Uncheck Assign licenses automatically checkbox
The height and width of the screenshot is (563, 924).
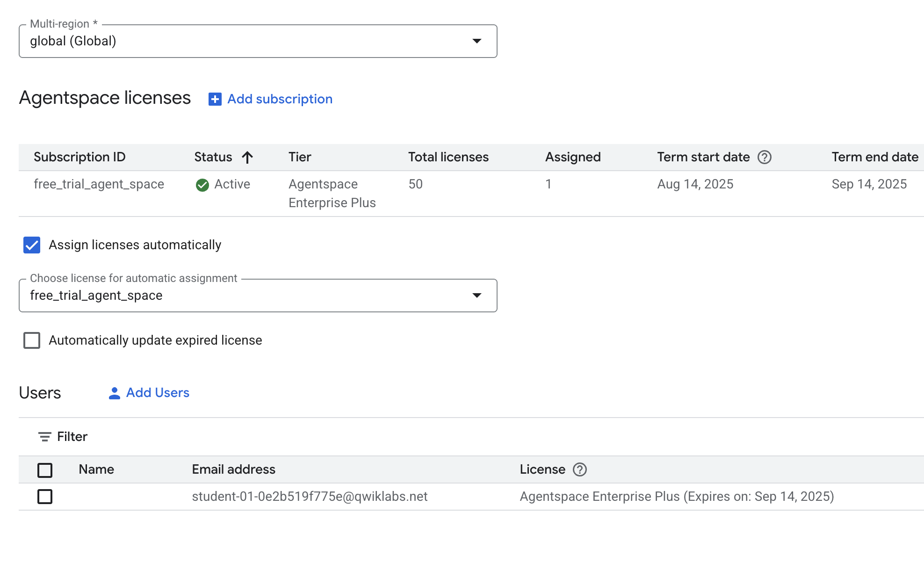32,245
